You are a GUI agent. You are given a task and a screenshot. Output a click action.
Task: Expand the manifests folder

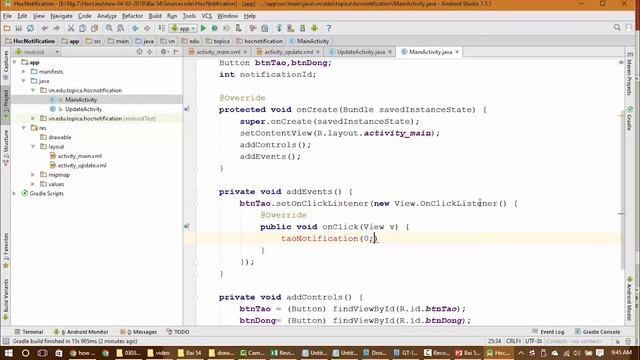(24, 71)
